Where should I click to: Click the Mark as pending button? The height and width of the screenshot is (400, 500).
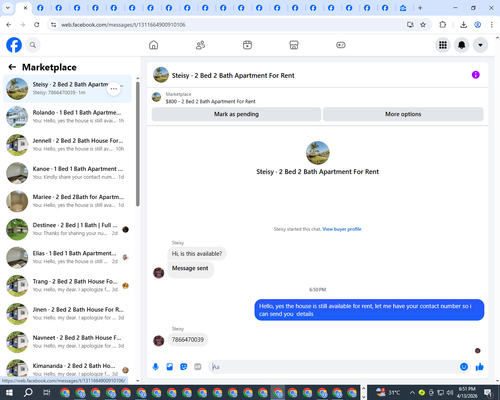tap(236, 114)
